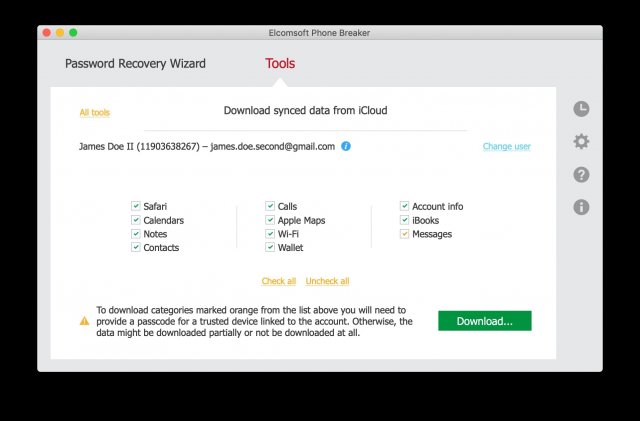Toggle the Calls checkbox
640x421 pixels.
click(x=270, y=207)
